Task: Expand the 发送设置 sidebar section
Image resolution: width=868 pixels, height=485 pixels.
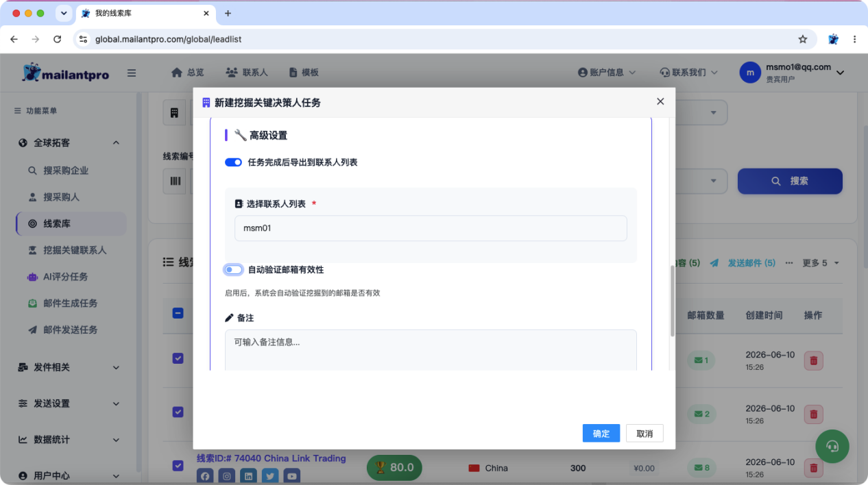Action: [x=69, y=403]
